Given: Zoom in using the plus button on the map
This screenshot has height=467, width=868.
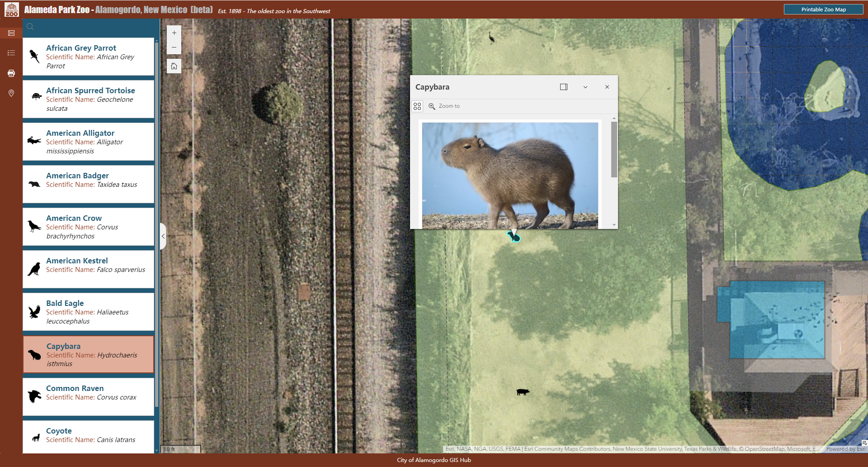Looking at the screenshot, I should pos(174,33).
